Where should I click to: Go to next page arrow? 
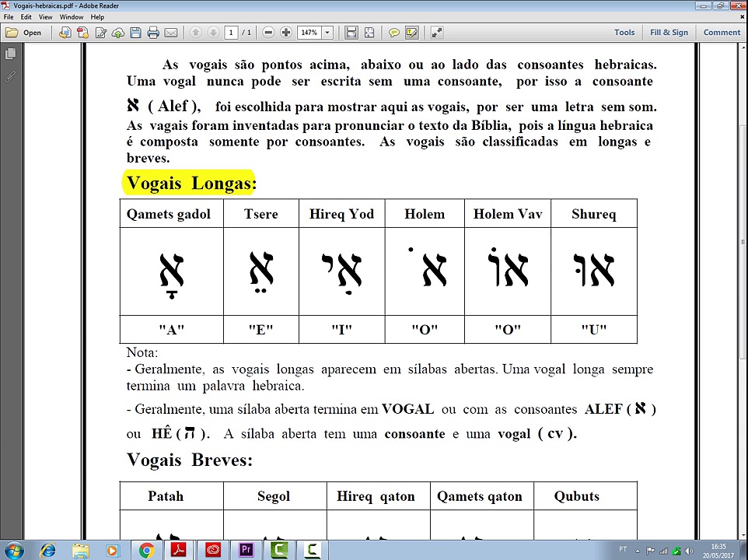click(x=213, y=33)
